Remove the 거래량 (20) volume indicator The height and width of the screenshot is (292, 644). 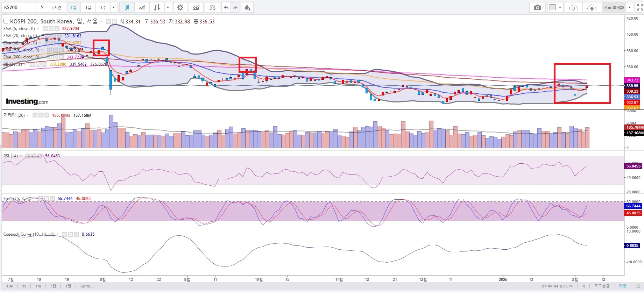pos(47,115)
